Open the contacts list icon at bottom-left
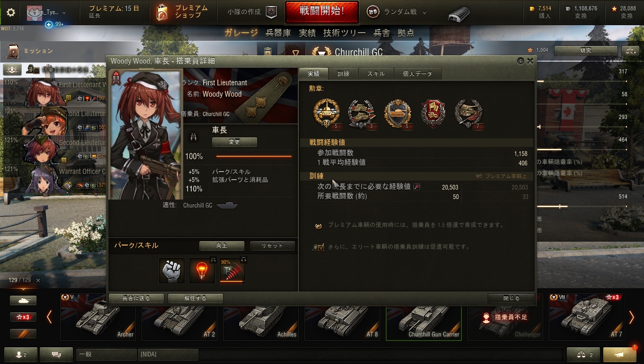 [x=20, y=355]
